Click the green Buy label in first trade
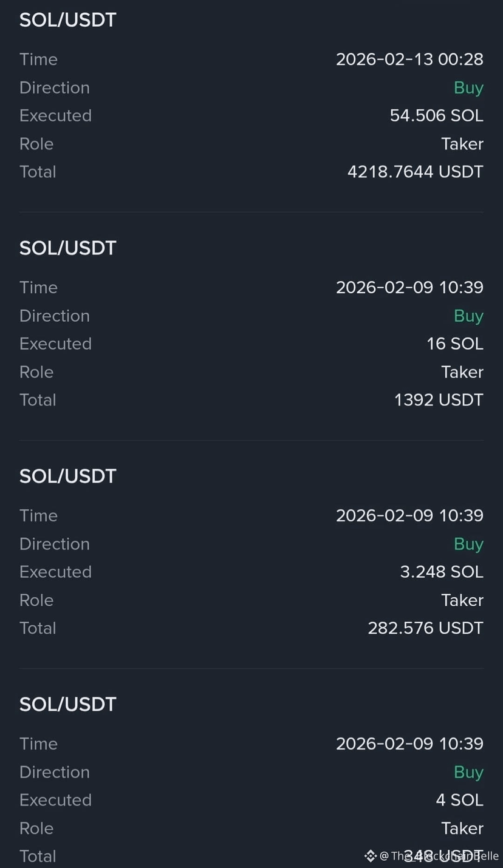 [x=468, y=88]
